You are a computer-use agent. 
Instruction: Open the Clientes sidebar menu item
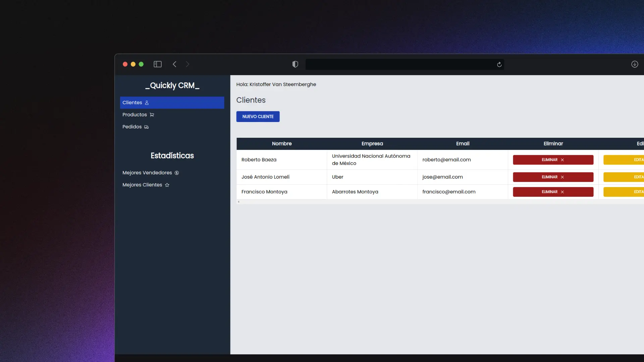click(172, 103)
